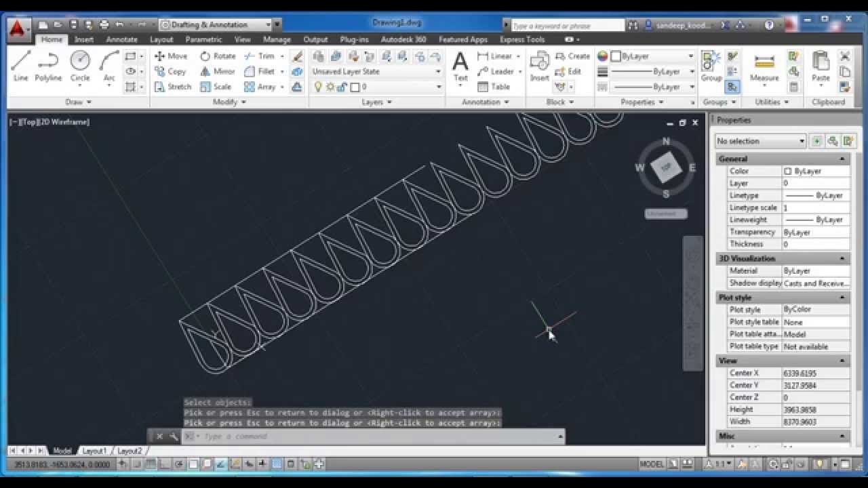Activate the Move command
The width and height of the screenshot is (868, 488).
[171, 56]
